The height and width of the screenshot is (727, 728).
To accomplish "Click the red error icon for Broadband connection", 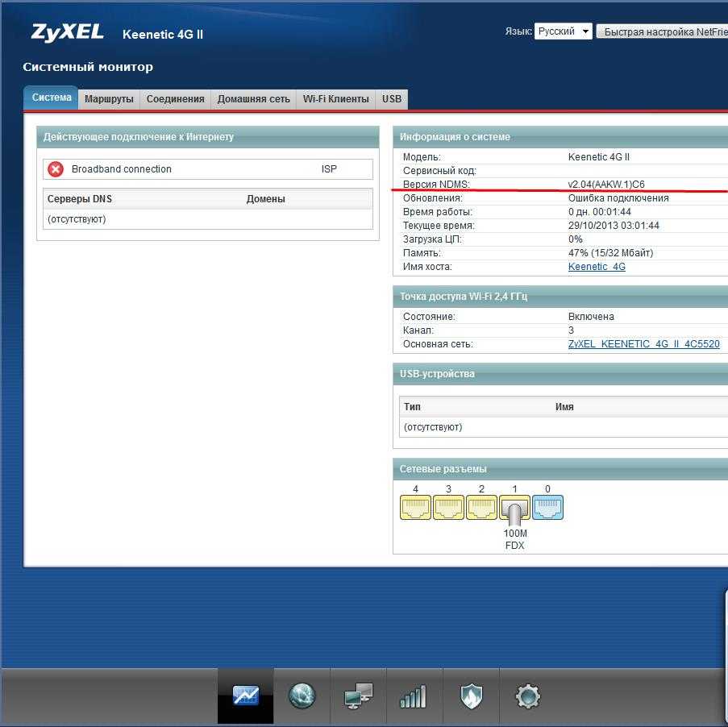I will tap(56, 169).
